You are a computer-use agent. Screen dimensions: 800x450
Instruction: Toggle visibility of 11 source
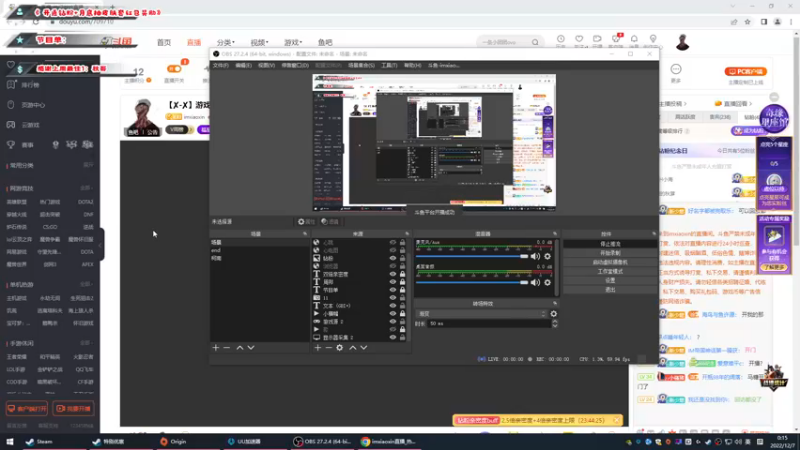point(393,297)
